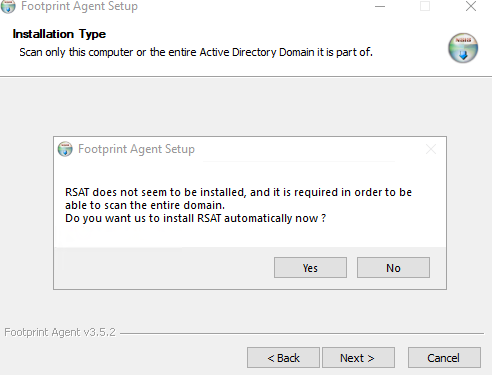Click the Footprint Agent icon in main title bar
This screenshot has height=375, width=492.
click(8, 6)
